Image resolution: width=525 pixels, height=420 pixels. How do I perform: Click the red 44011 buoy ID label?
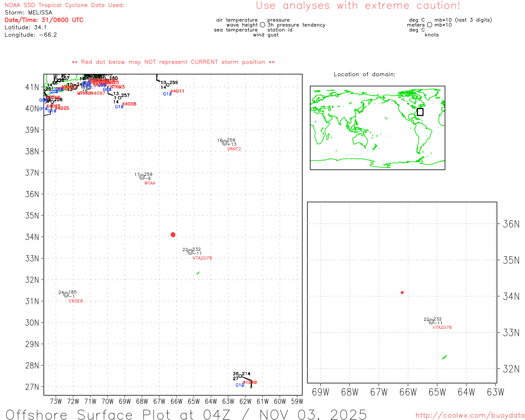tap(177, 91)
